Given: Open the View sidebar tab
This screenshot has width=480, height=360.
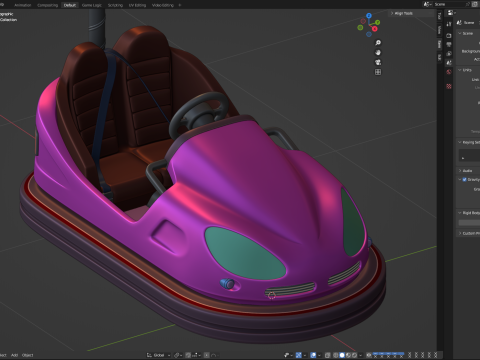Looking at the screenshot, I should tap(439, 30).
